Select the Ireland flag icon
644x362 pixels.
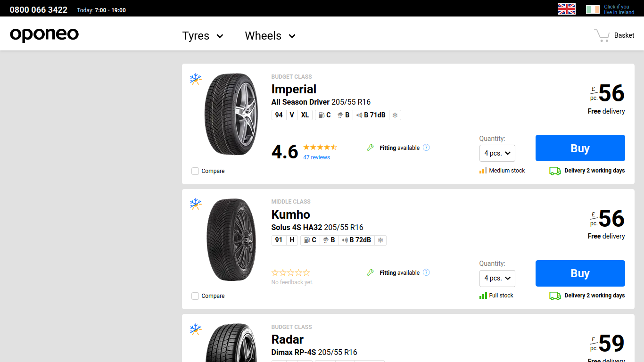point(593,9)
